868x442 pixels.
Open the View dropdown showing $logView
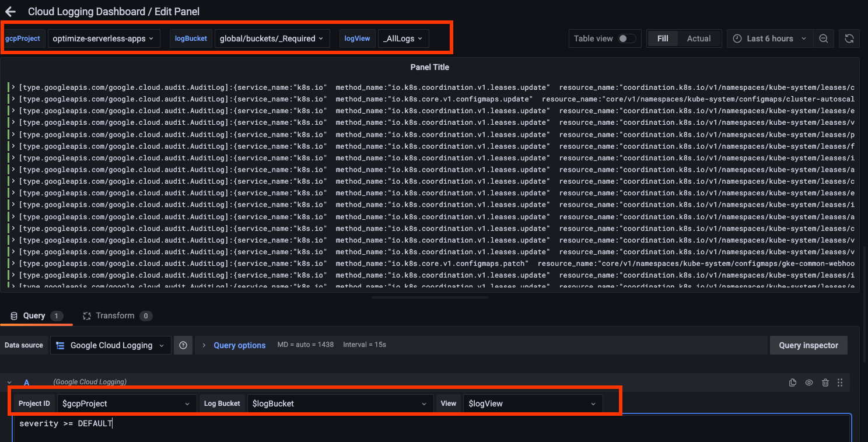click(x=533, y=404)
